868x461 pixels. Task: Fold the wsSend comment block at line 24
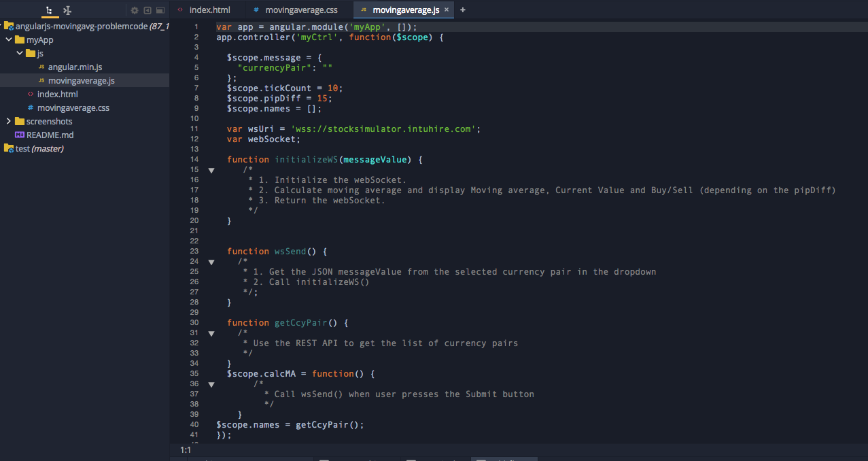(x=211, y=262)
